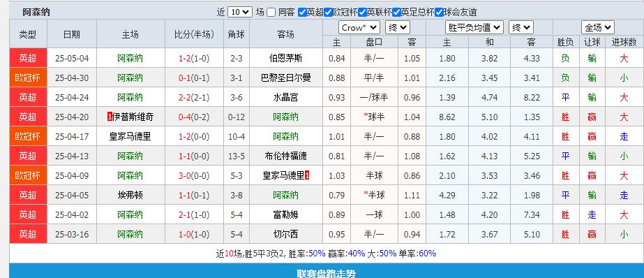Image resolution: width=644 pixels, height=278 pixels.
Task: Click handicap 一/球半 cell
Action: 374,98
